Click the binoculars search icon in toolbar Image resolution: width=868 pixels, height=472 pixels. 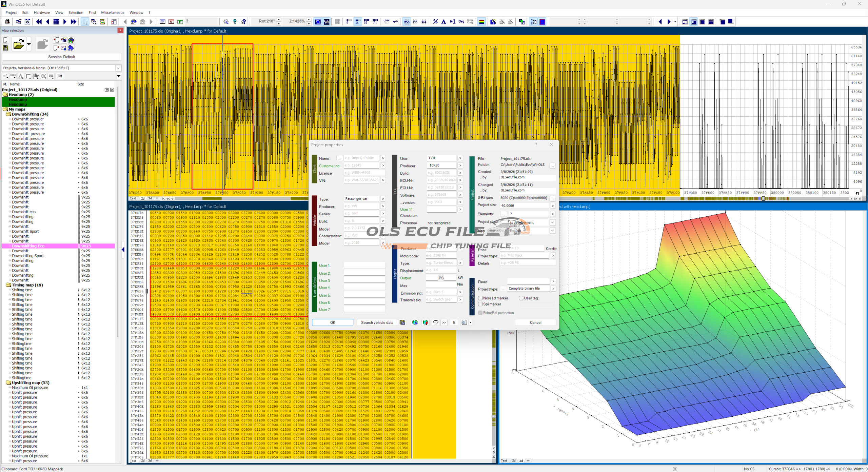134,22
